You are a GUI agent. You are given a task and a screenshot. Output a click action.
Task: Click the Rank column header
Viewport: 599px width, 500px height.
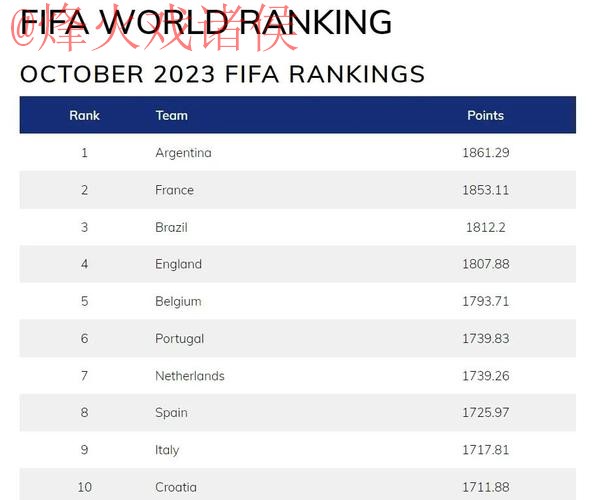point(84,115)
